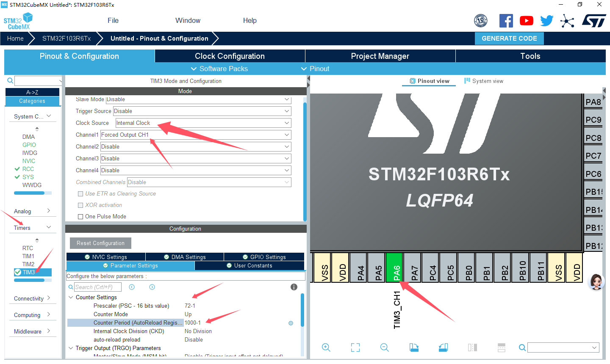Click the parameter info icon
The height and width of the screenshot is (364, 610).
click(x=294, y=287)
